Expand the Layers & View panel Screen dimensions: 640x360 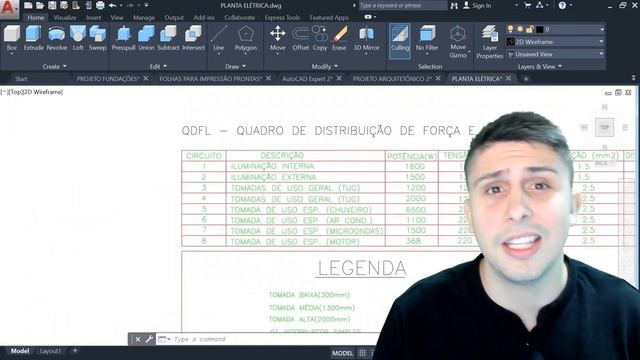540,67
